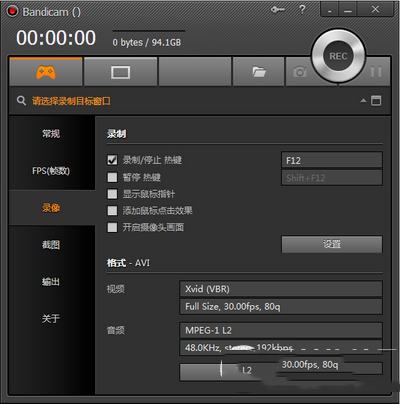Screen dimensions: 400x404
Task: Select the game recording mode gamepad tab
Action: (46, 72)
